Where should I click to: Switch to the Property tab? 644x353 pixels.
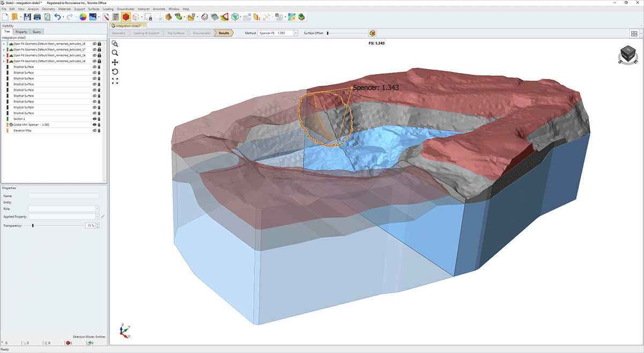[x=21, y=32]
